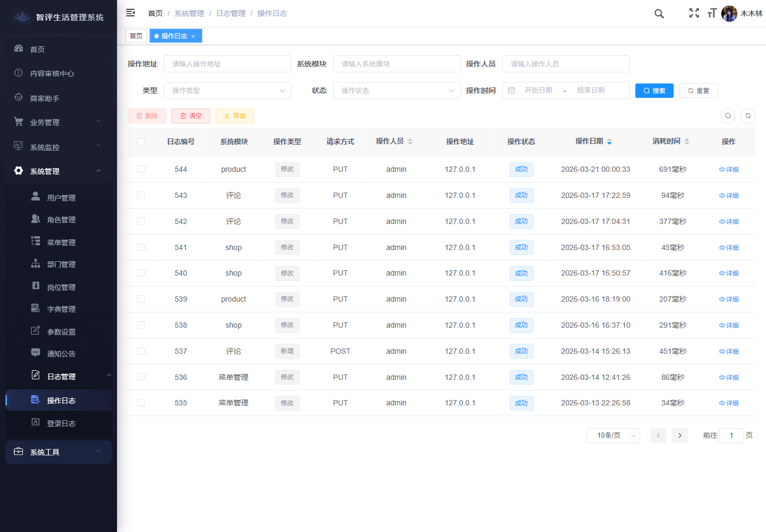Open 登录日志 in the sidebar menu
The width and height of the screenshot is (766, 532).
tap(61, 423)
